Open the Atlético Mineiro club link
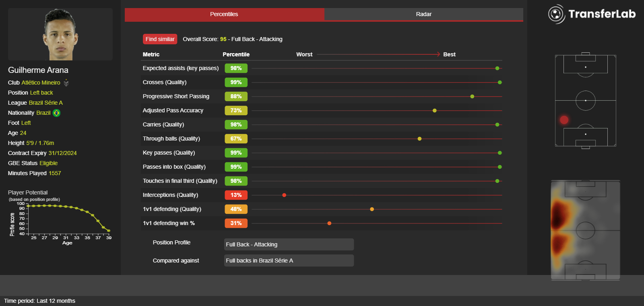 tap(41, 83)
